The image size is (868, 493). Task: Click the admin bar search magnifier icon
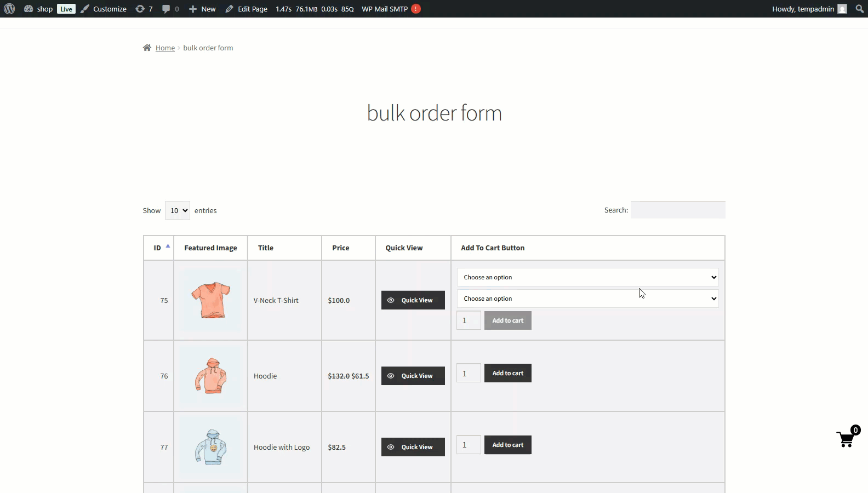pyautogui.click(x=859, y=9)
